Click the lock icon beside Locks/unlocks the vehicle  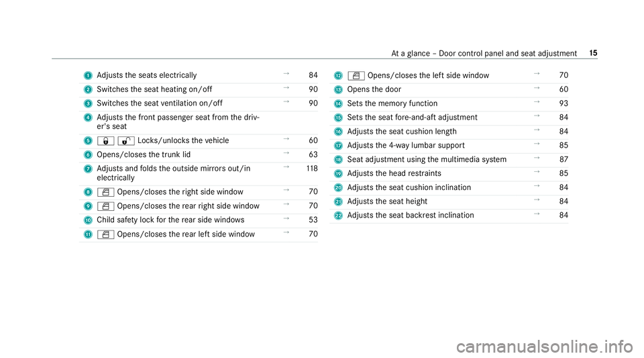click(x=105, y=141)
